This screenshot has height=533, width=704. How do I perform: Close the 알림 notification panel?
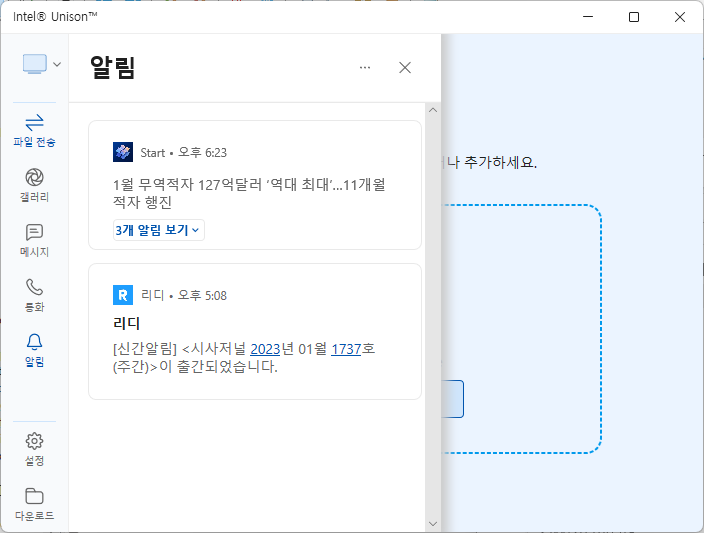pyautogui.click(x=405, y=67)
